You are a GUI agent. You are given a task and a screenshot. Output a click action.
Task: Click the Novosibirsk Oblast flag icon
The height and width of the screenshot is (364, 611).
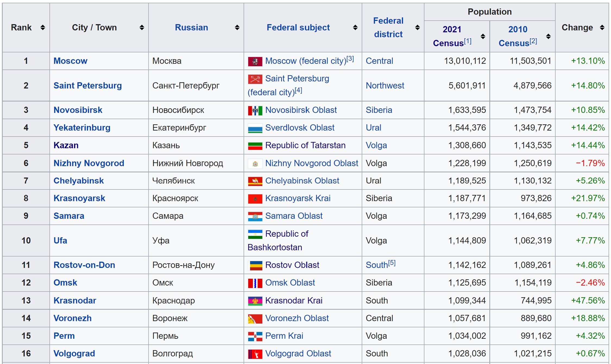255,110
